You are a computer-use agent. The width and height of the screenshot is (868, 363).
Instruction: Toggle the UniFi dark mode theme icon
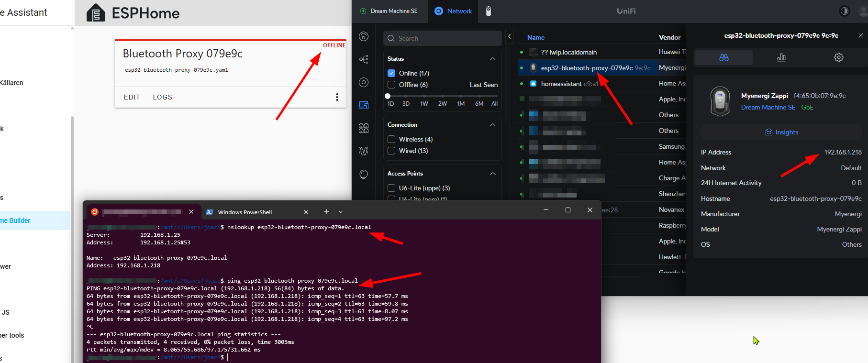[845, 11]
